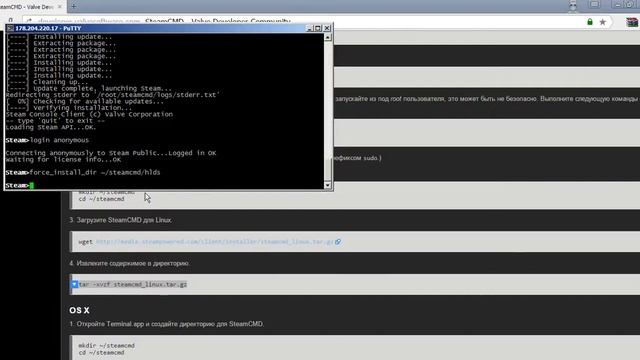Click the green cursor at the last Steam> prompt
Image resolution: width=640 pixels, height=360 pixels.
coord(32,185)
